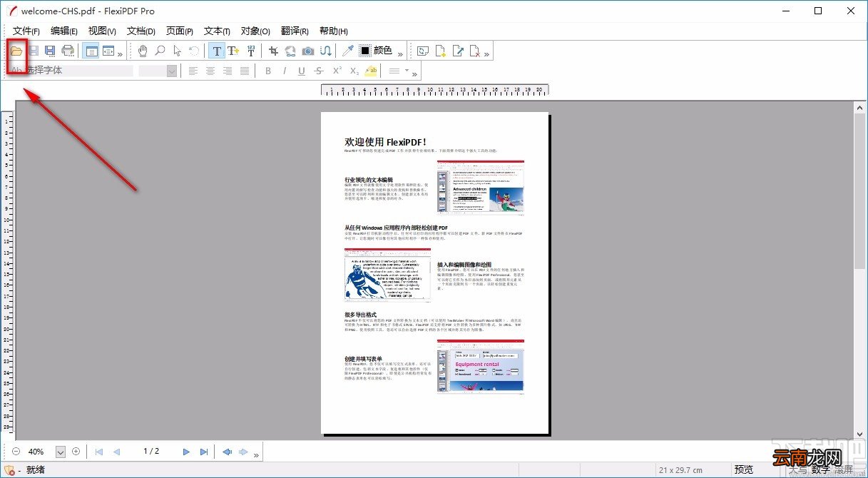Click the Align center icon

coord(210,71)
